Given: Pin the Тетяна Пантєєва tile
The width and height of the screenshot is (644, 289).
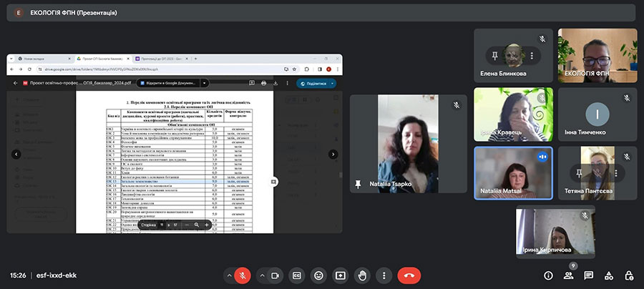Looking at the screenshot, I should (x=579, y=173).
